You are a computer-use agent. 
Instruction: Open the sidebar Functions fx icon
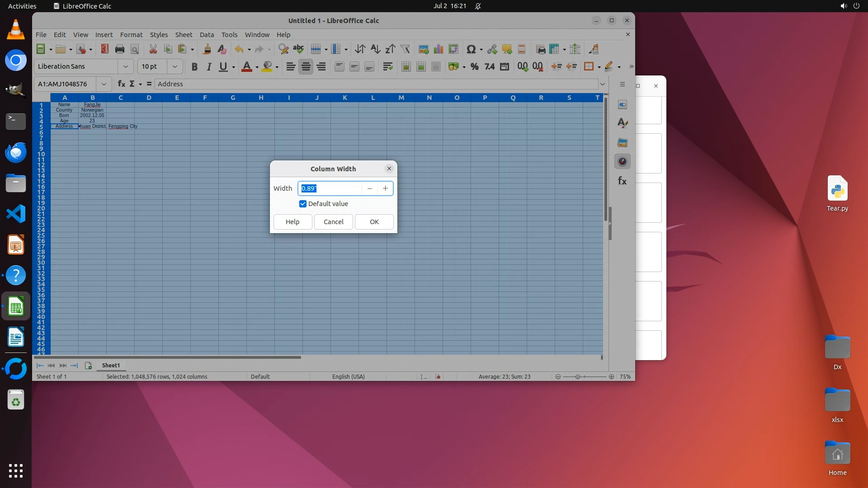(623, 181)
